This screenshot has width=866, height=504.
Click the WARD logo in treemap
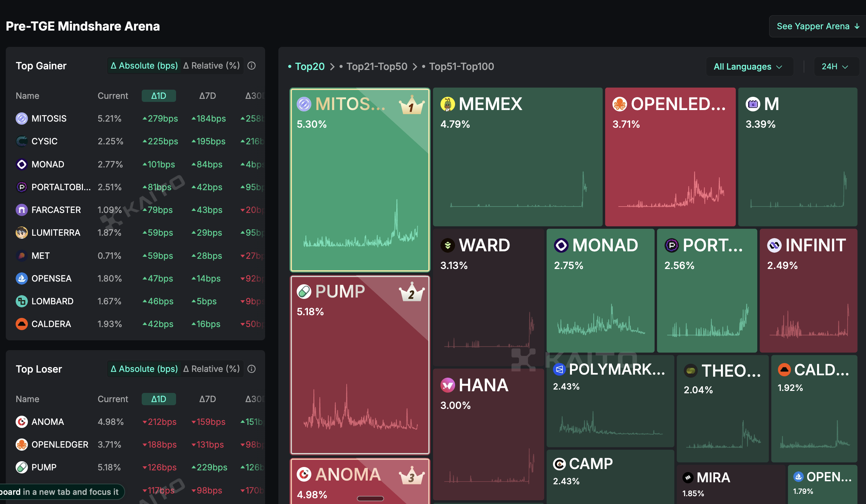pos(447,245)
